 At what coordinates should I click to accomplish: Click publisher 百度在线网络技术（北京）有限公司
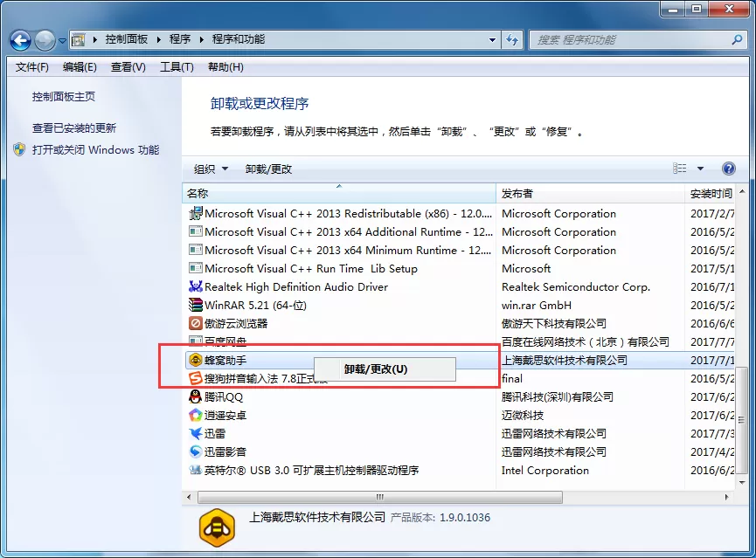click(586, 341)
